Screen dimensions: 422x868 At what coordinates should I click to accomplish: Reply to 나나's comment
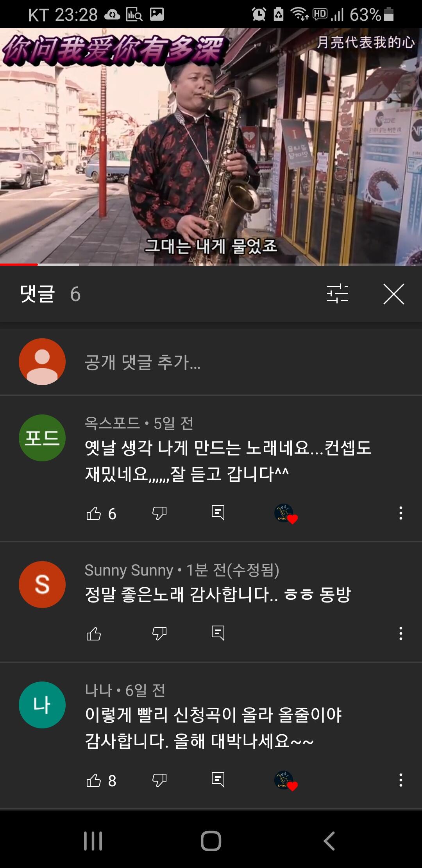[218, 780]
